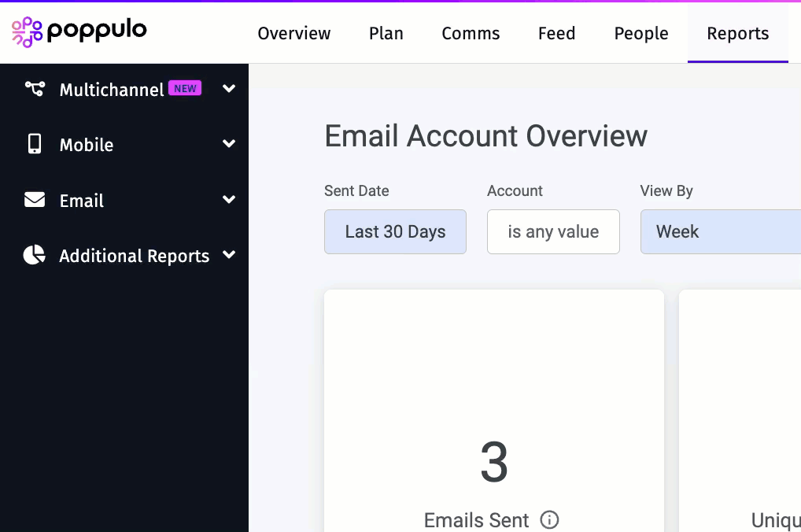Click the Poppulo logo
Screen dimensions: 801x532
point(79,31)
